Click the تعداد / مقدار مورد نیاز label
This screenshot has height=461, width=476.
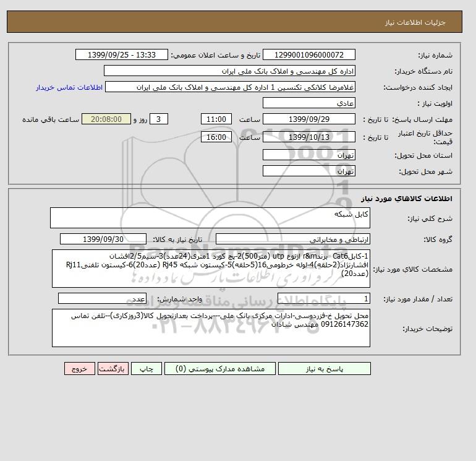click(418, 299)
